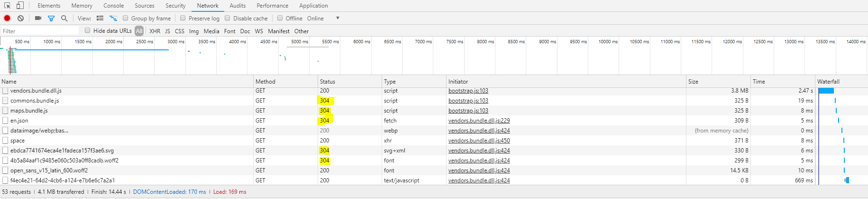
Task: Filter requests by XHR type
Action: point(155,31)
